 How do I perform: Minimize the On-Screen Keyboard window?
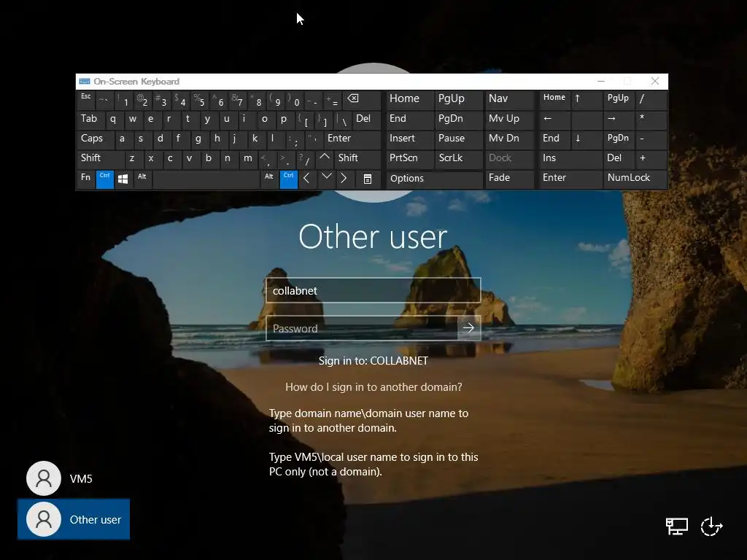(601, 82)
